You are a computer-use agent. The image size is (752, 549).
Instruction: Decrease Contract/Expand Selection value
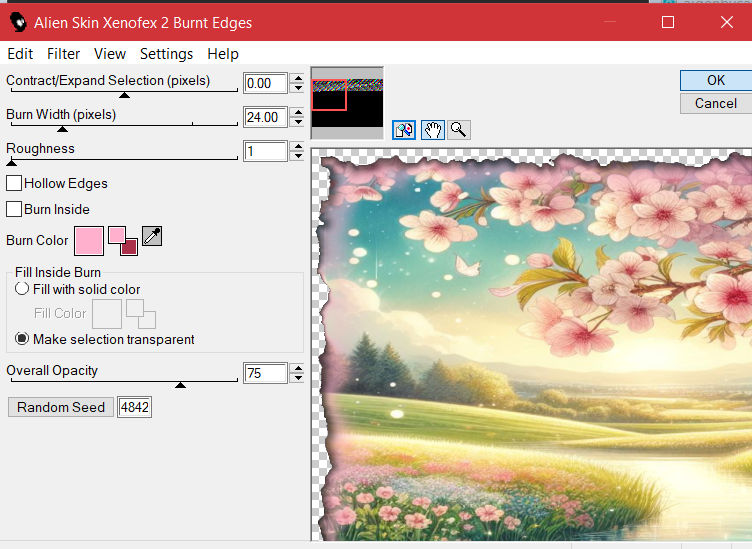pyautogui.click(x=298, y=88)
